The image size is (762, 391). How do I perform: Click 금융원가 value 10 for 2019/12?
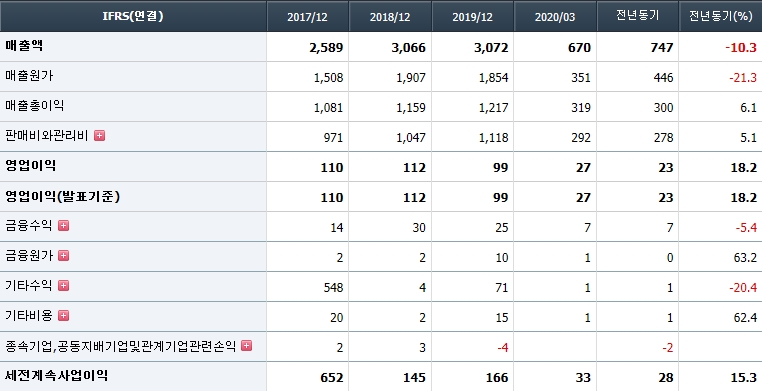point(502,258)
